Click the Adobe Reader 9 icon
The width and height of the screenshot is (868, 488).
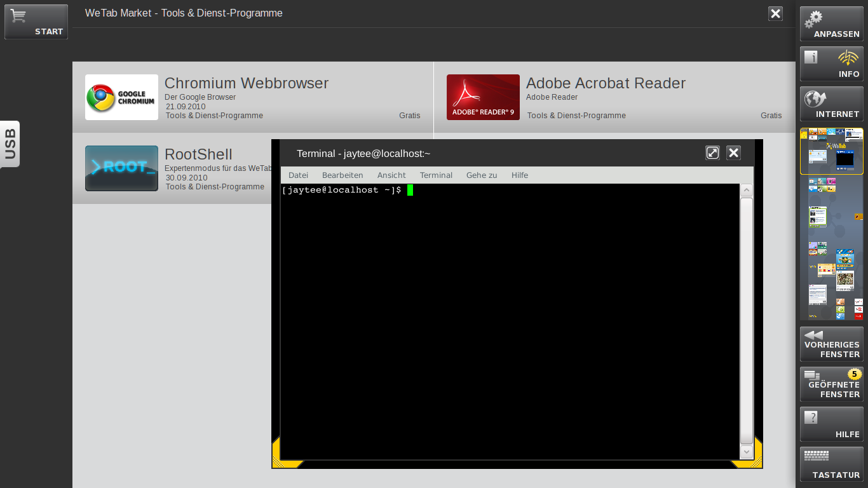(x=483, y=97)
